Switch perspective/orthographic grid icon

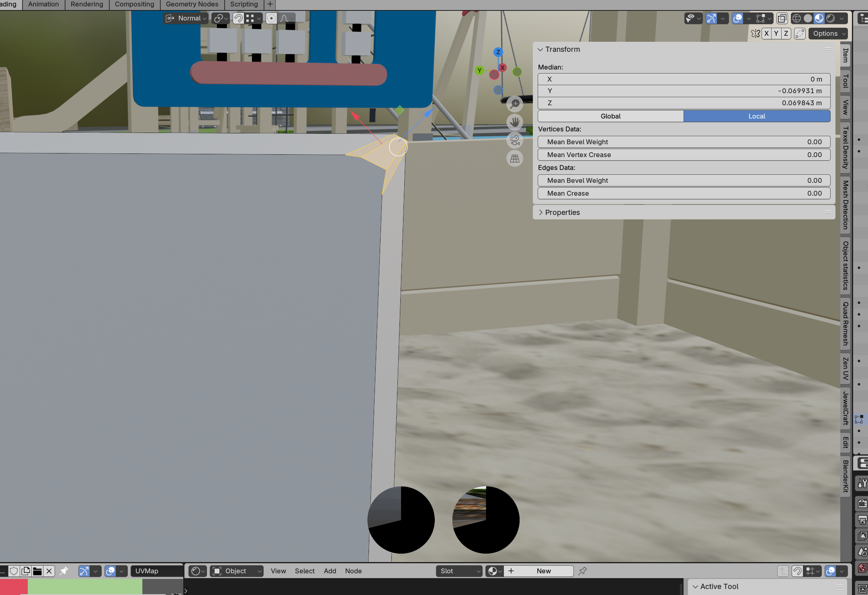pyautogui.click(x=514, y=159)
